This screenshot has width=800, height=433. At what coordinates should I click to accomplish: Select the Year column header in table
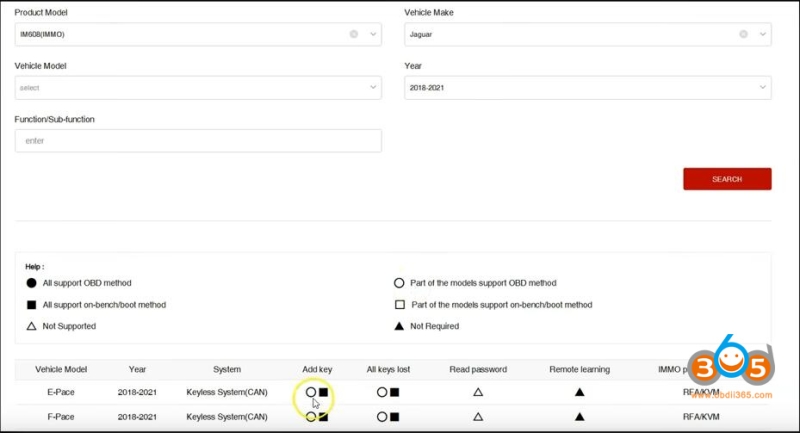click(137, 369)
